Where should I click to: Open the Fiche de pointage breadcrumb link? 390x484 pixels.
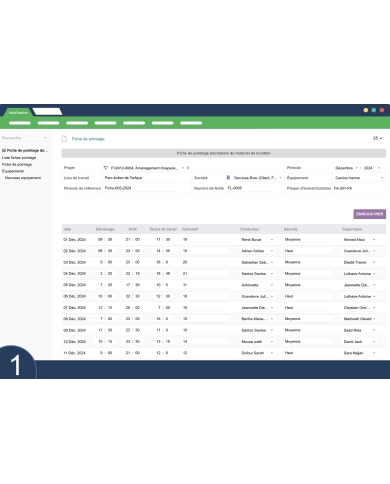[x=88, y=139]
